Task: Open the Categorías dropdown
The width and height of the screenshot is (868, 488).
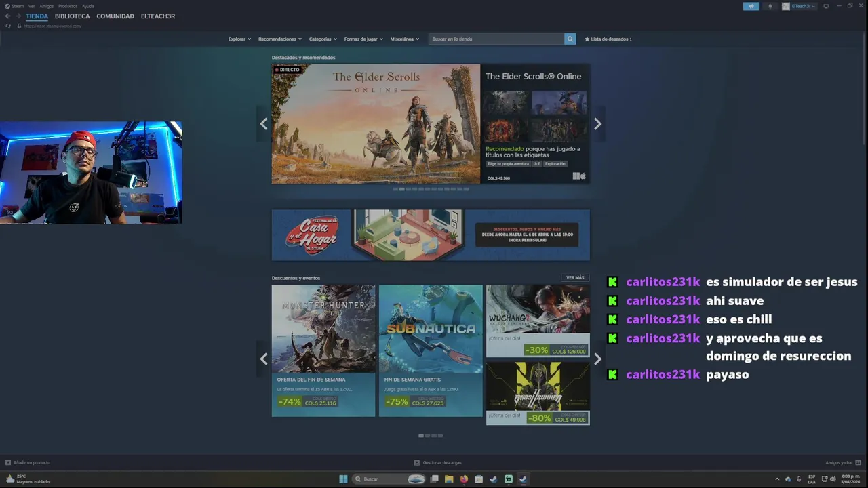Action: point(323,39)
